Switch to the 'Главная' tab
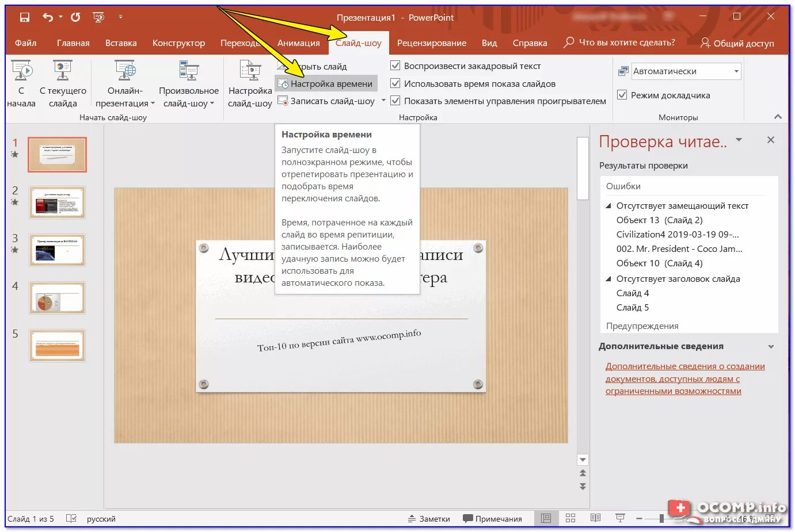The height and width of the screenshot is (532, 795). point(73,43)
